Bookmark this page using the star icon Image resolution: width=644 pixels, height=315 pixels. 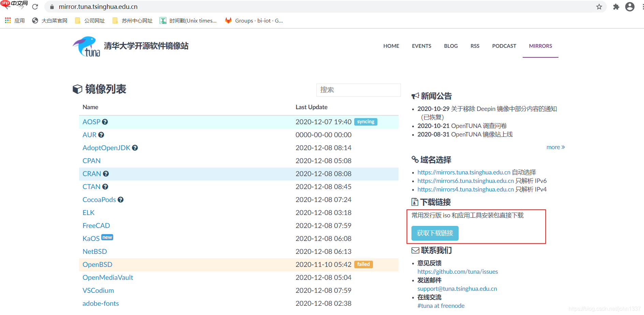tap(599, 6)
